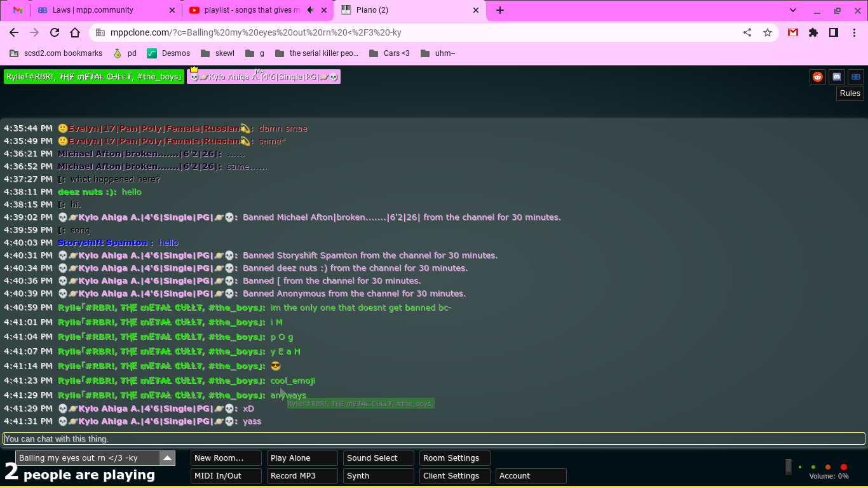Viewport: 868px width, 488px height.
Task: Open the tab search chevron
Action: pos(793,10)
